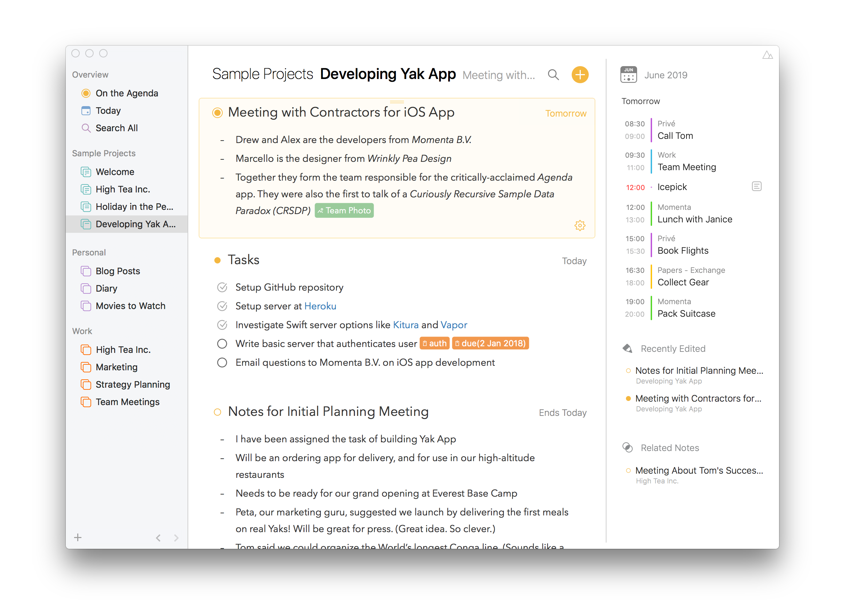The height and width of the screenshot is (616, 849).
Task: Click the triangle icon at top right
Action: coord(767,55)
